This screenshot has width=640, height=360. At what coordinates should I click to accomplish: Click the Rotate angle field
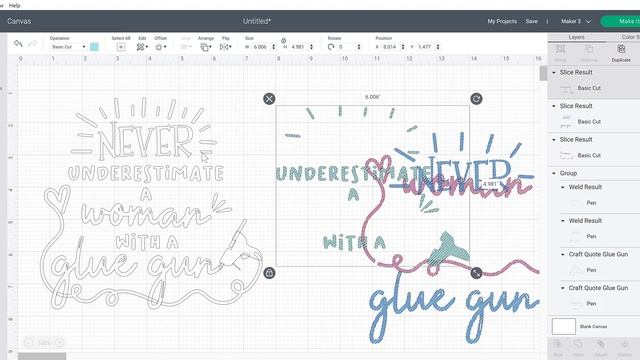pyautogui.click(x=346, y=47)
